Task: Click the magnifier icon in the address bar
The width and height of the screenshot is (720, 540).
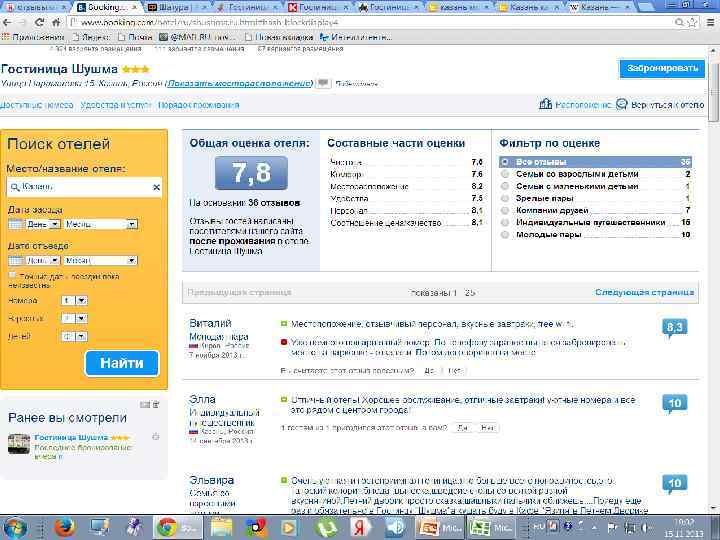Action: click(680, 22)
